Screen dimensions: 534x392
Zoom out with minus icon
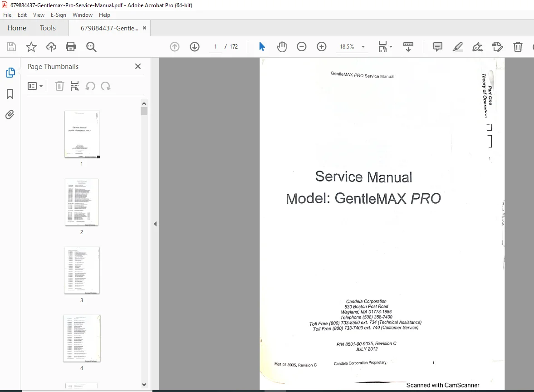pos(301,47)
